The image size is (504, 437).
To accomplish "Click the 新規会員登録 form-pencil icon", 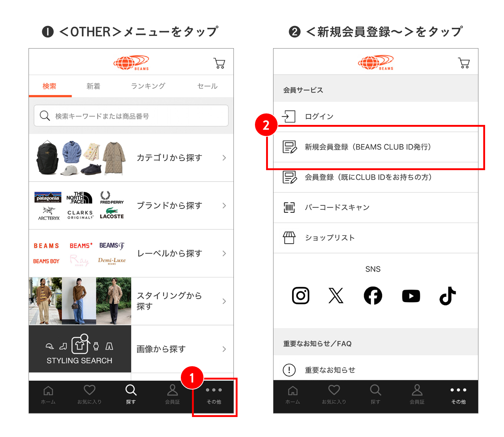I will tap(290, 147).
